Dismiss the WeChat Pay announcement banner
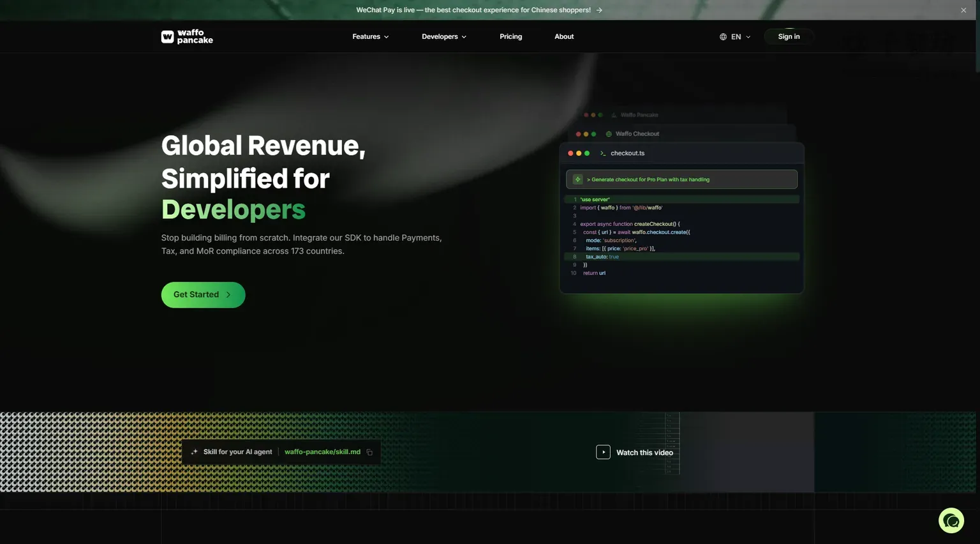The image size is (980, 544). click(x=963, y=10)
